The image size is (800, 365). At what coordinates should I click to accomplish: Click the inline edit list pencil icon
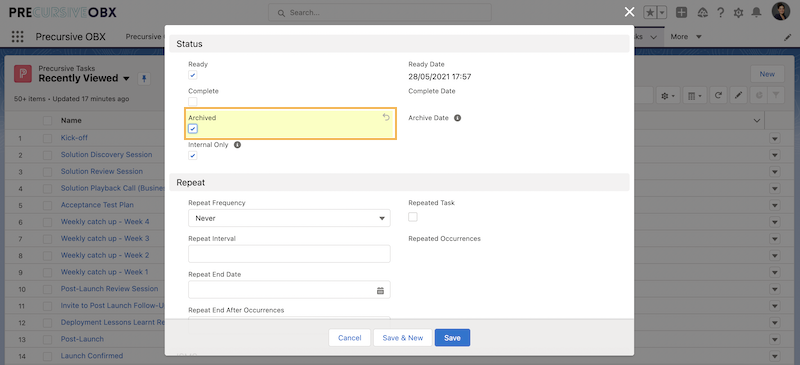coord(738,95)
